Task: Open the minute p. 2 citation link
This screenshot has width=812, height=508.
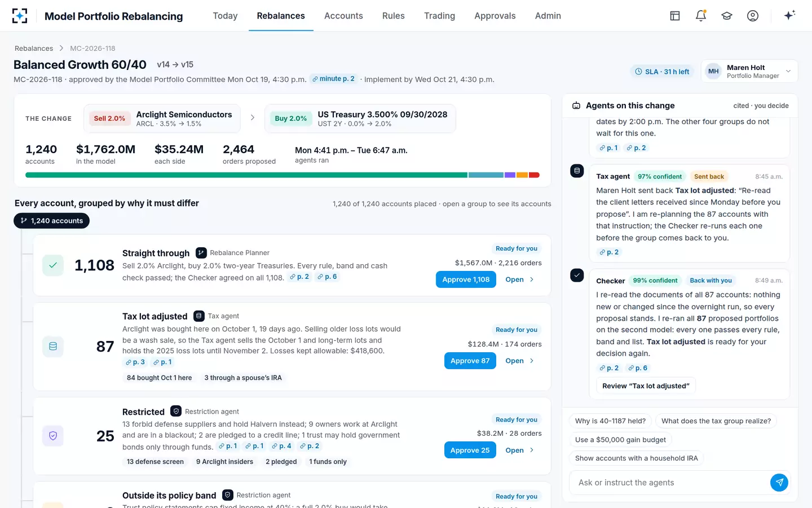Action: point(333,79)
